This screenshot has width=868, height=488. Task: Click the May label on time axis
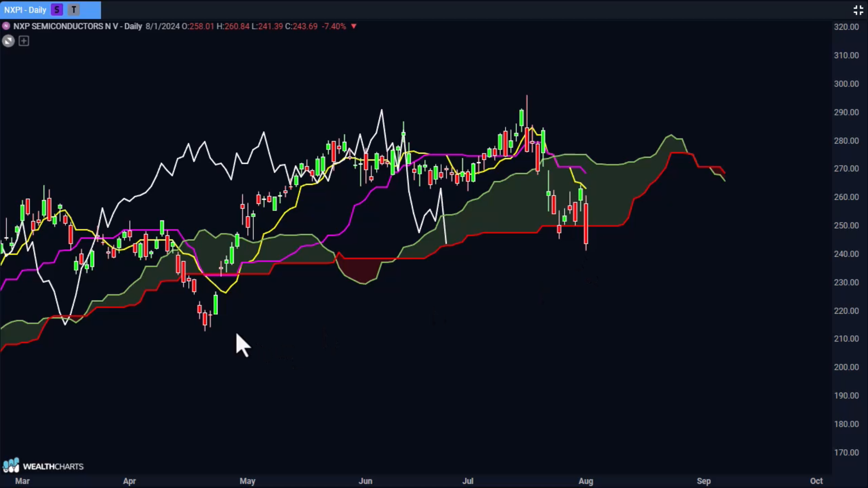click(247, 481)
